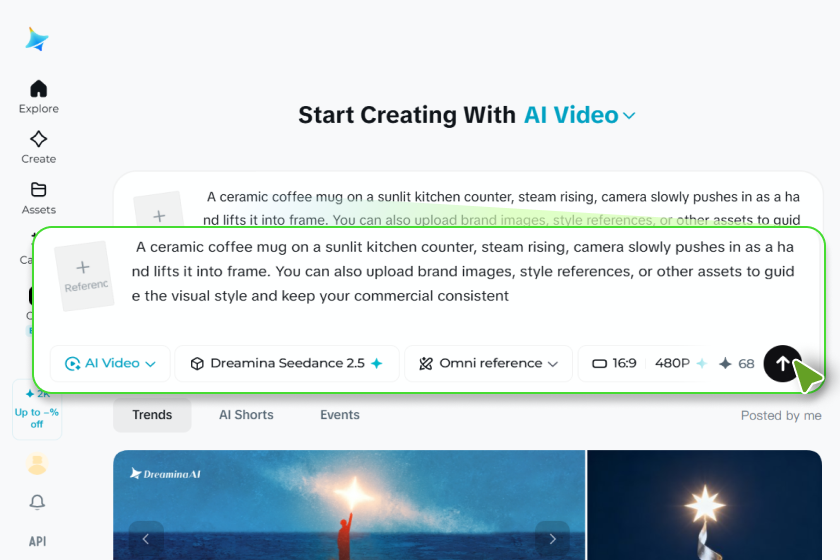Submit the prompt with the up-arrow button
Image resolution: width=840 pixels, height=560 pixels.
click(783, 363)
